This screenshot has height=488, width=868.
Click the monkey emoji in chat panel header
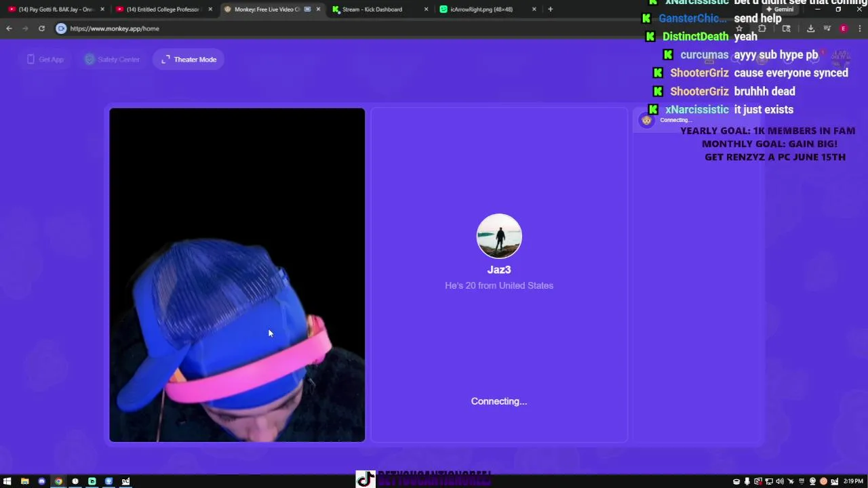click(646, 120)
